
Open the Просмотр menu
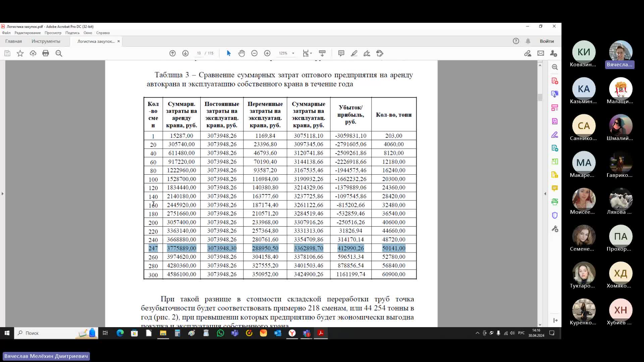(53, 33)
